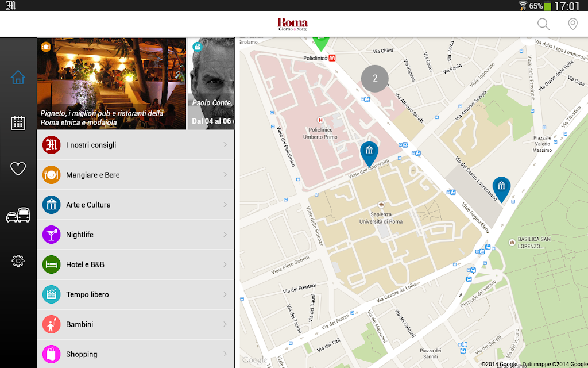Tap Piazza dei Sanniti label
Image resolution: width=588 pixels, height=368 pixels.
point(431,354)
